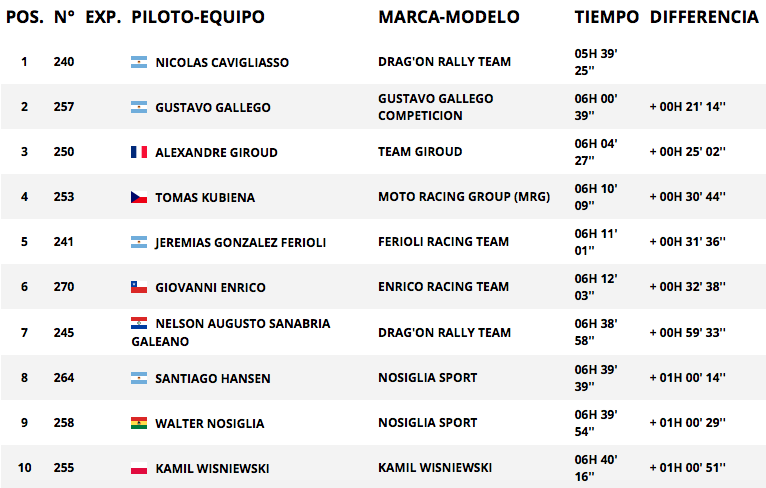This screenshot has width=766, height=488.
Task: Click Argentina flag beside Jeremias Gonzalez Ferioli
Action: click(139, 242)
